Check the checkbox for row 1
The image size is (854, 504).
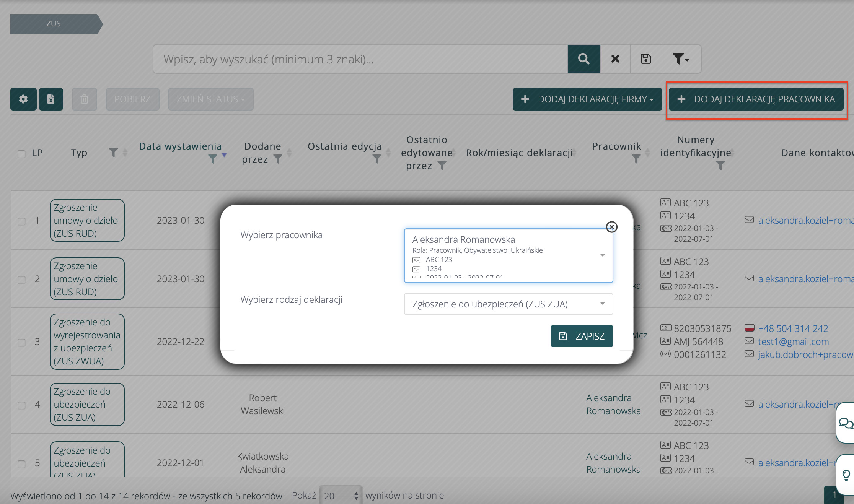tap(21, 221)
